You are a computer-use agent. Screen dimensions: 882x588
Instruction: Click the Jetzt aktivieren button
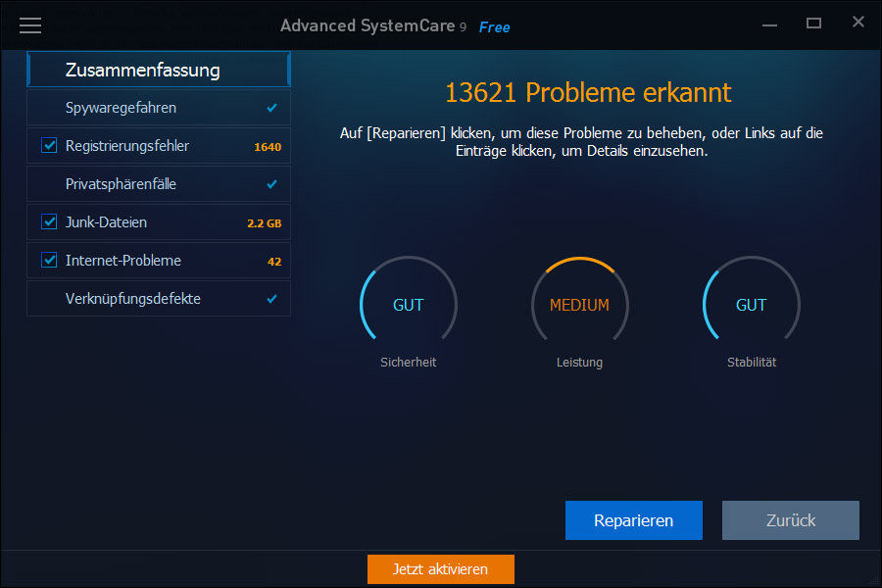(x=441, y=569)
